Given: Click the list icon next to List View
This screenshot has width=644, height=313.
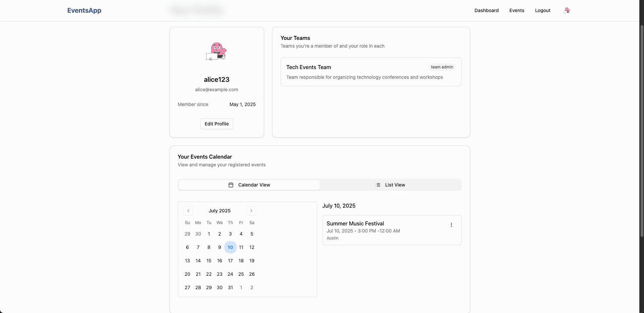Looking at the screenshot, I should 378,185.
